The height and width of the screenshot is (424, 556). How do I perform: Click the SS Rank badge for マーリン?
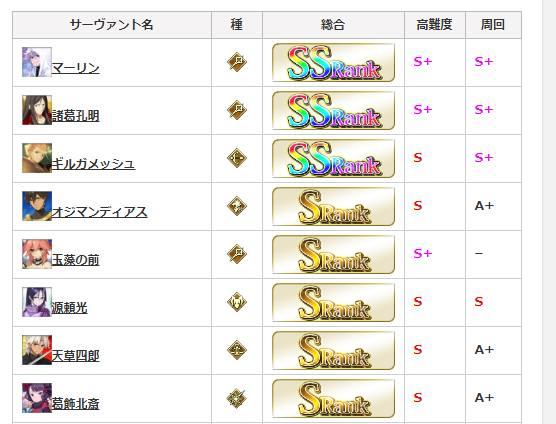click(333, 62)
